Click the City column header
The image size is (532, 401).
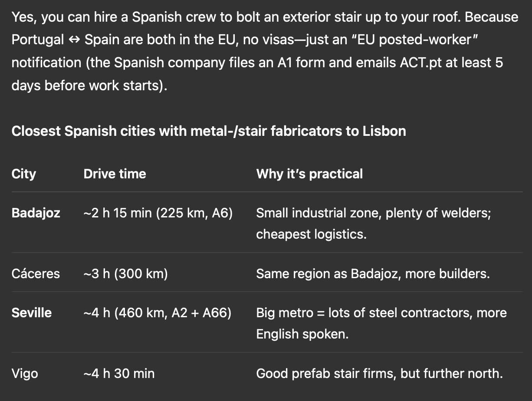click(x=23, y=174)
